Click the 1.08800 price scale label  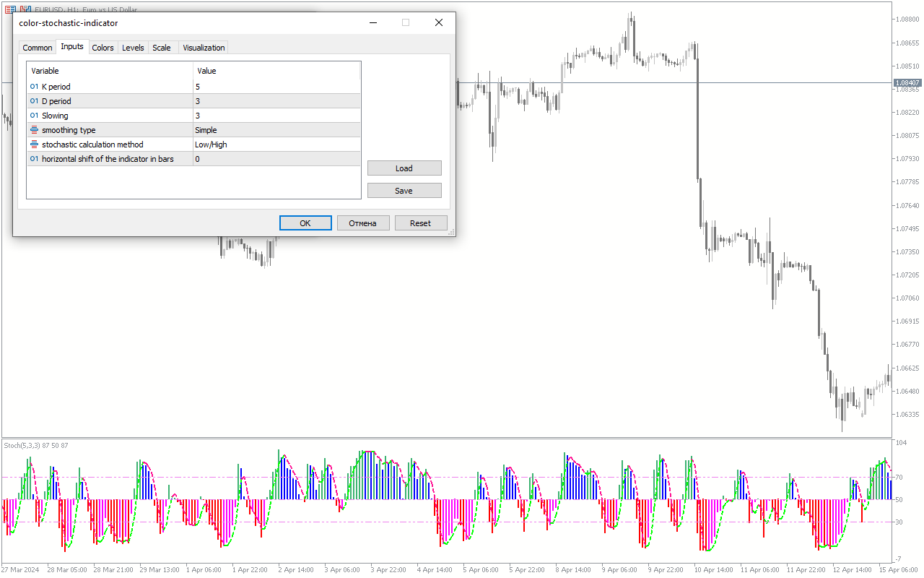pyautogui.click(x=907, y=19)
